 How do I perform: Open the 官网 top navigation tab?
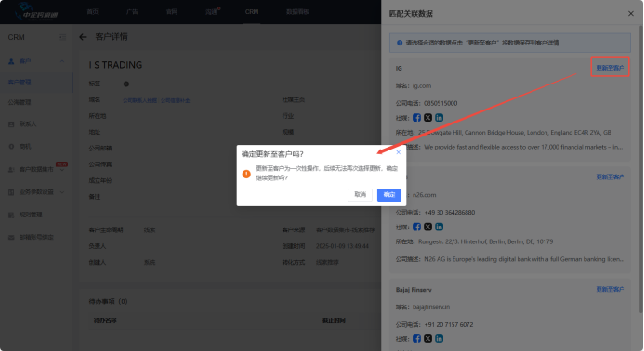172,12
